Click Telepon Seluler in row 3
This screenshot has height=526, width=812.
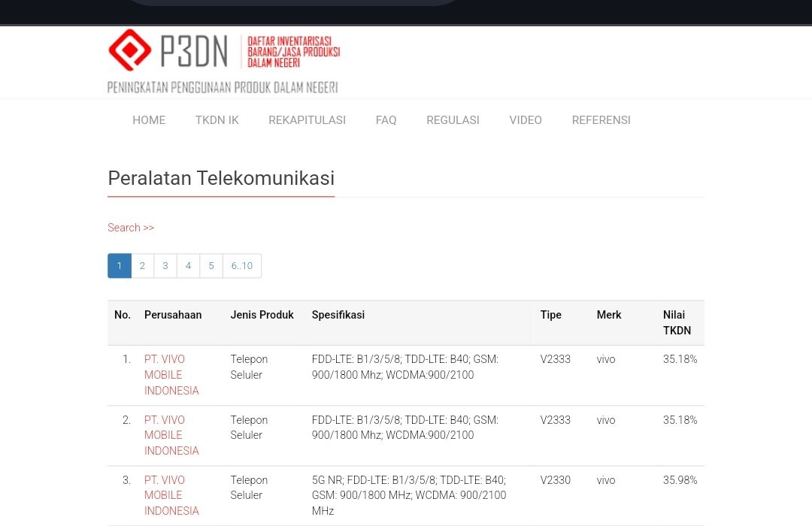pos(249,488)
